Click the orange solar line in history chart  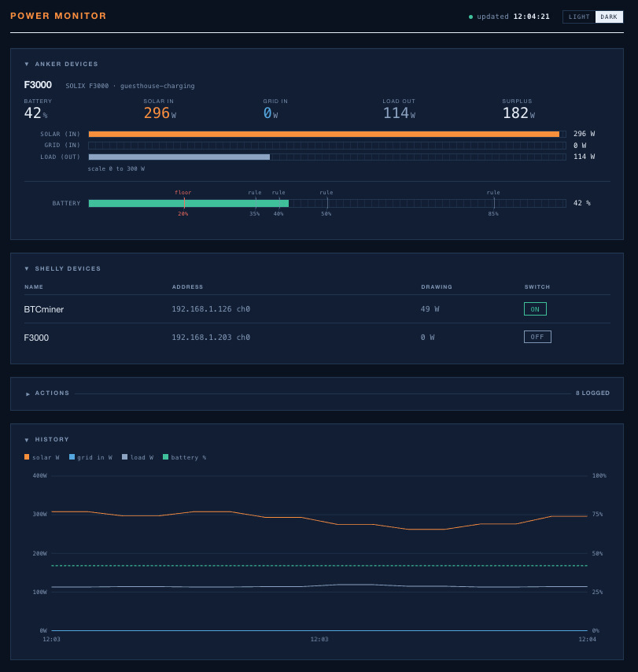point(319,521)
